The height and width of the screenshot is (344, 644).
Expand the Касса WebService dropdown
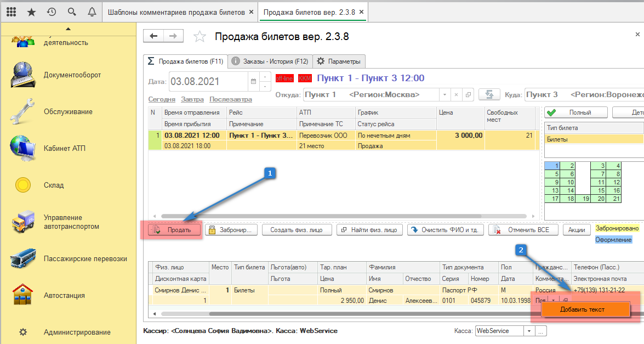click(x=529, y=331)
